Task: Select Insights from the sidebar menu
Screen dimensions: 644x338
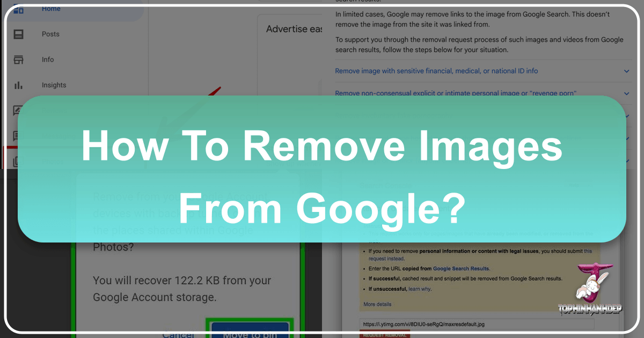Action: (54, 85)
